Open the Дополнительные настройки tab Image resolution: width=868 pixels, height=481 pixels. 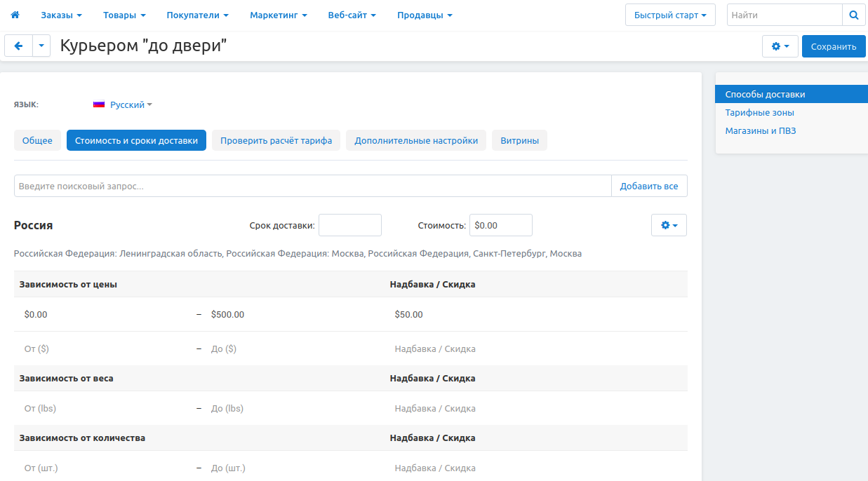[x=416, y=140]
